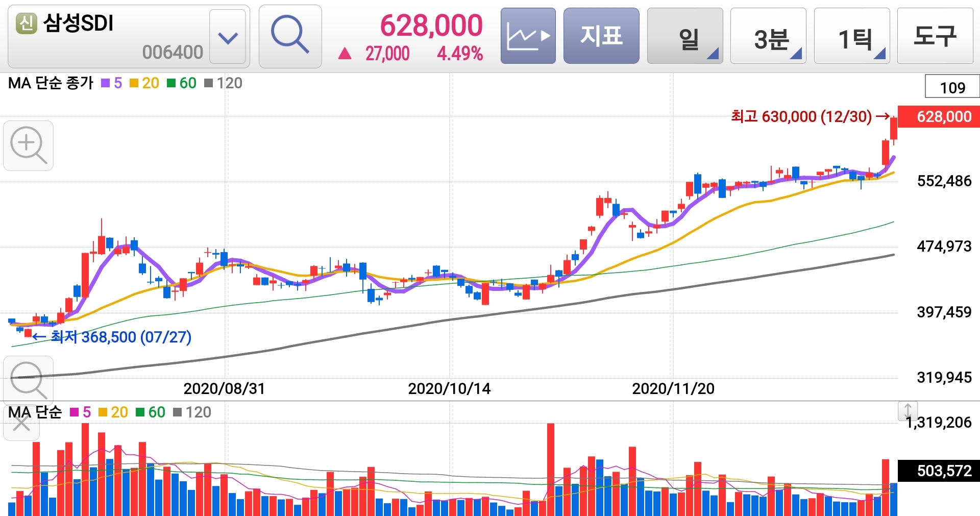Click the stock code 006400
The image size is (980, 516).
pyautogui.click(x=173, y=52)
